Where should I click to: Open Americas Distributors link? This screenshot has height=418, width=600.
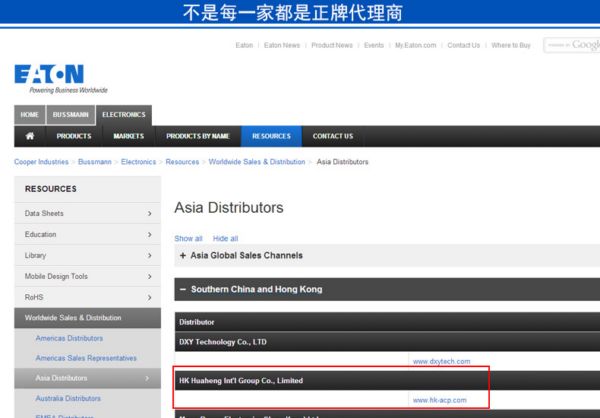click(x=69, y=338)
